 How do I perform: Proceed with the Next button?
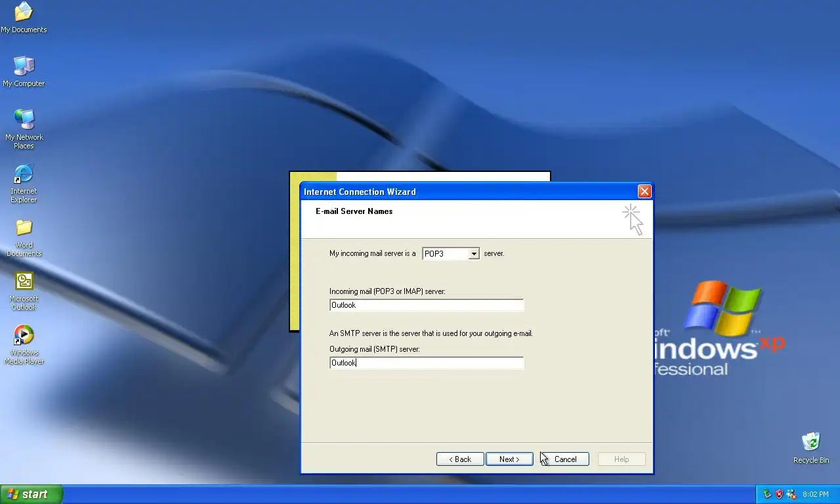pyautogui.click(x=509, y=459)
